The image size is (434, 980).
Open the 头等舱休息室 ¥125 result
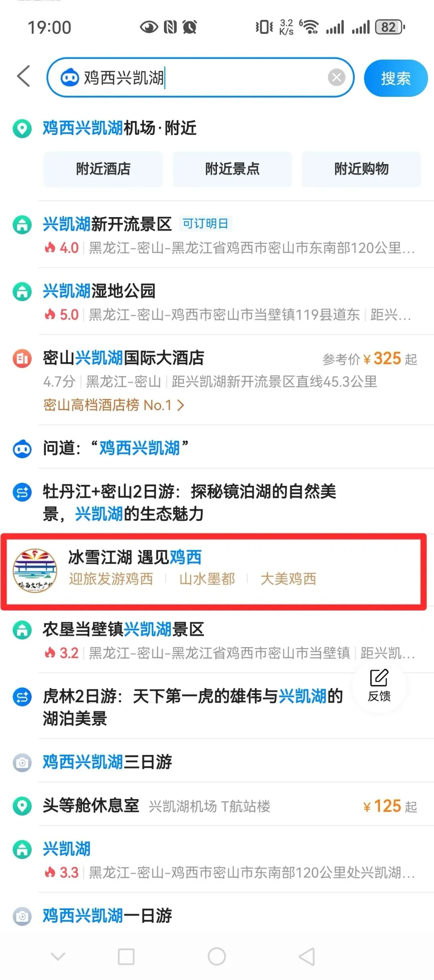tap(229, 806)
